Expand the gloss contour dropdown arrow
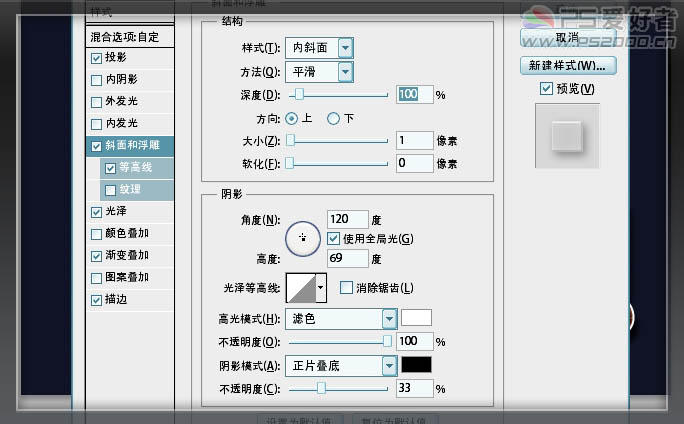The height and width of the screenshot is (424, 684). point(321,288)
